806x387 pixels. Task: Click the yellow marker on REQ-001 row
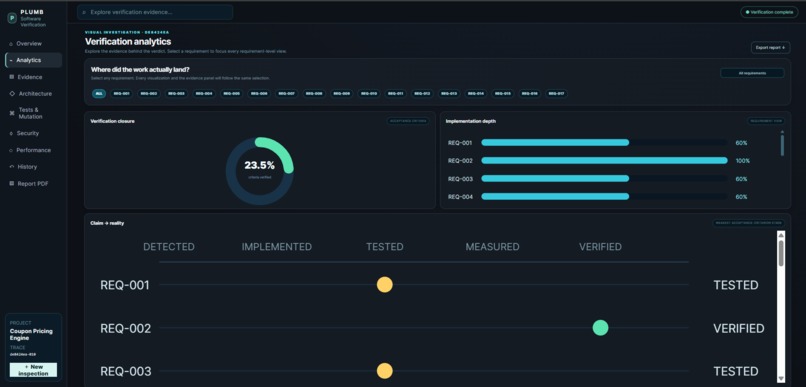point(384,285)
